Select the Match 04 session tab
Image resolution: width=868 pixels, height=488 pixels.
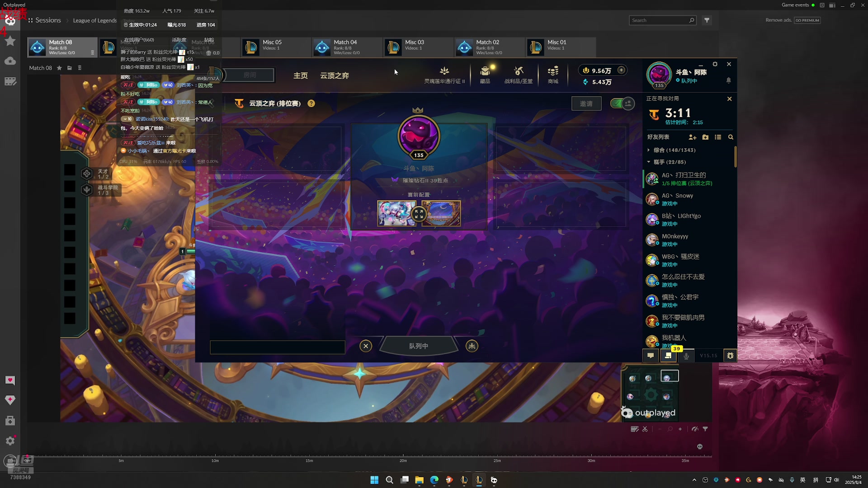[x=347, y=47]
